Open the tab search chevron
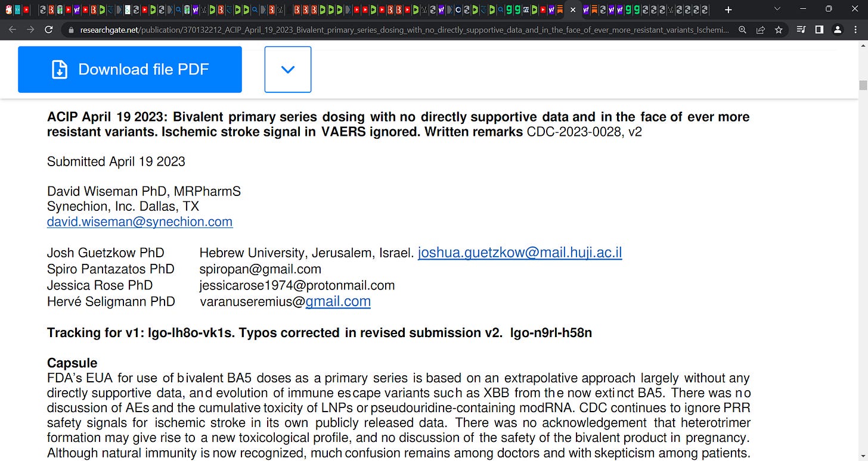The width and height of the screenshot is (868, 461). point(777,9)
